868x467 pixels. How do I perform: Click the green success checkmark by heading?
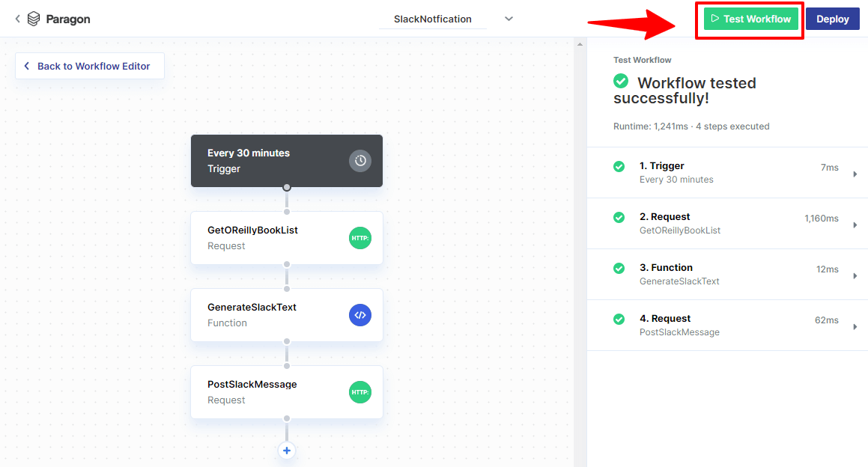pos(621,81)
